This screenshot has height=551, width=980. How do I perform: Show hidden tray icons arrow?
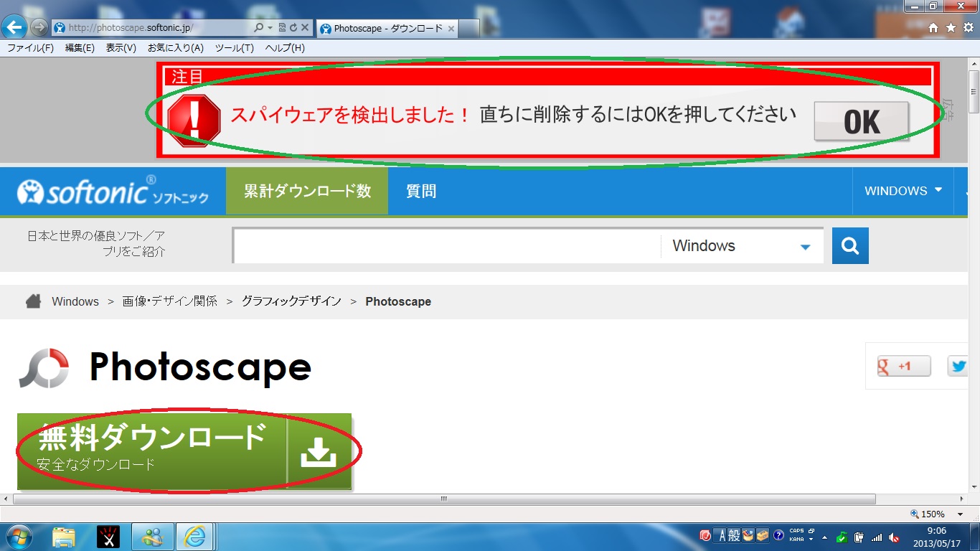pos(824,537)
